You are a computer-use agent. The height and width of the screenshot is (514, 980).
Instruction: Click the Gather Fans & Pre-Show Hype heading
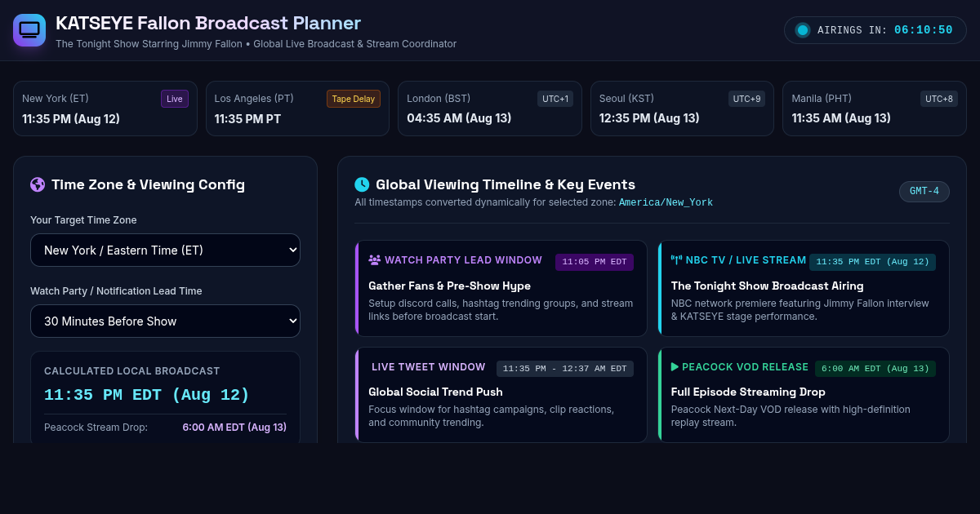coord(449,286)
